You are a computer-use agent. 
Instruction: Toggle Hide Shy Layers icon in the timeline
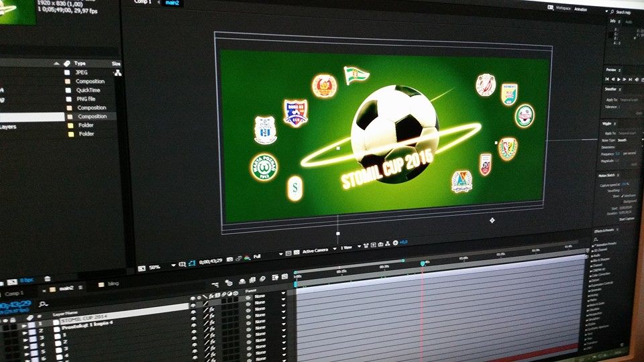point(242,281)
